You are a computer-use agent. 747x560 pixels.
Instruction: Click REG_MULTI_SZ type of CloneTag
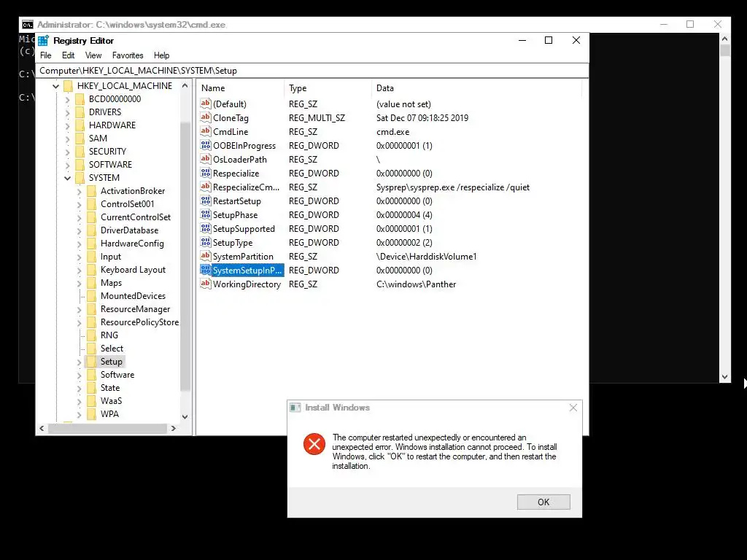317,118
